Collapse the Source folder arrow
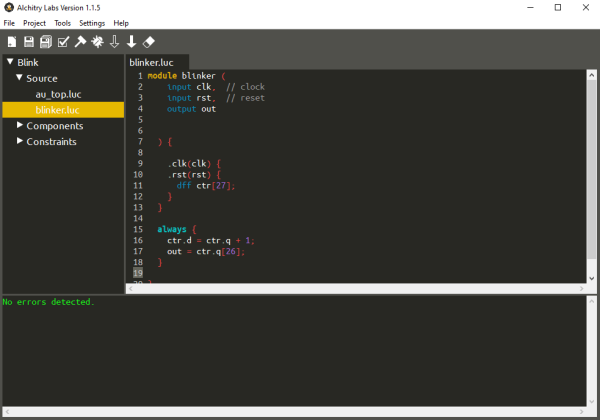The height and width of the screenshot is (420, 600). coord(19,78)
